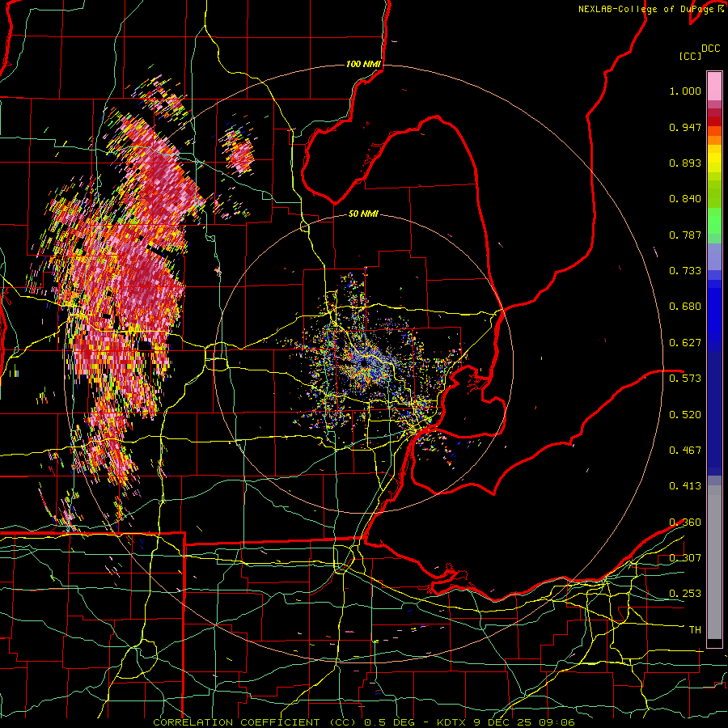728x728 pixels.
Task: Click the 0.360 scale value
Action: 685,523
